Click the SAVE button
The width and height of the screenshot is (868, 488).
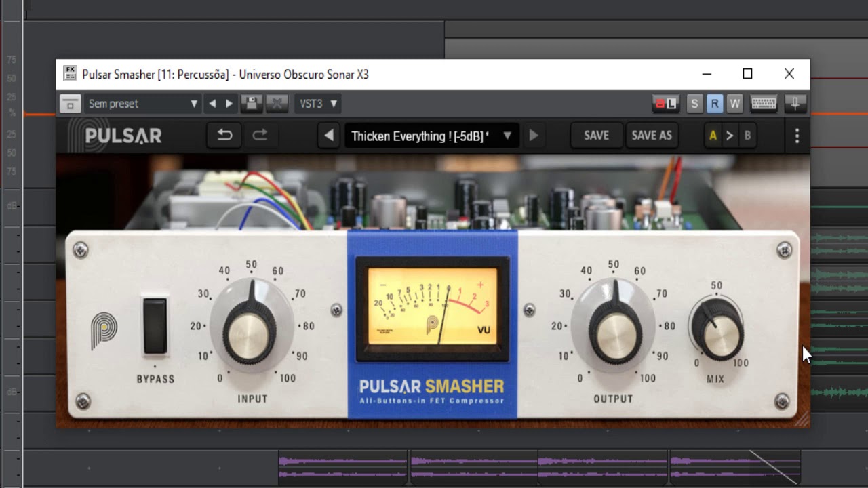(x=596, y=136)
